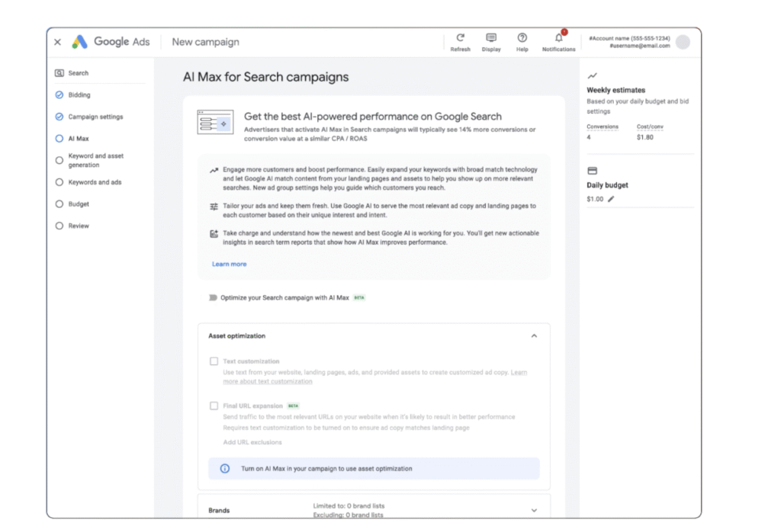Click the Refresh icon in the header

(x=460, y=38)
